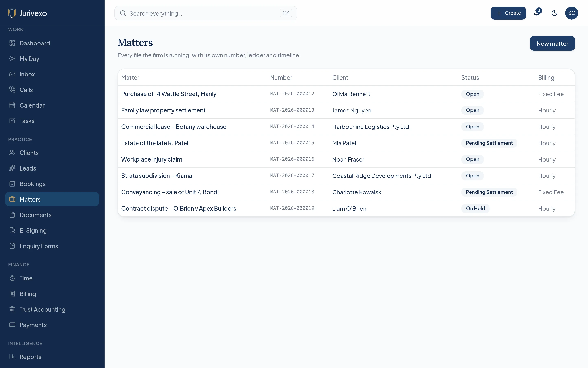The height and width of the screenshot is (368, 588).
Task: Toggle dark mode moon icon
Action: pyautogui.click(x=555, y=13)
